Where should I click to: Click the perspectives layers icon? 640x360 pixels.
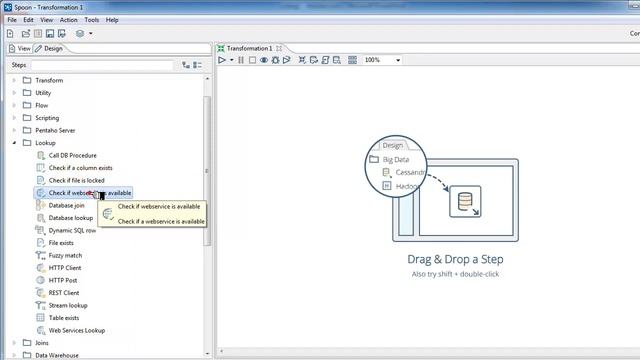(80, 33)
